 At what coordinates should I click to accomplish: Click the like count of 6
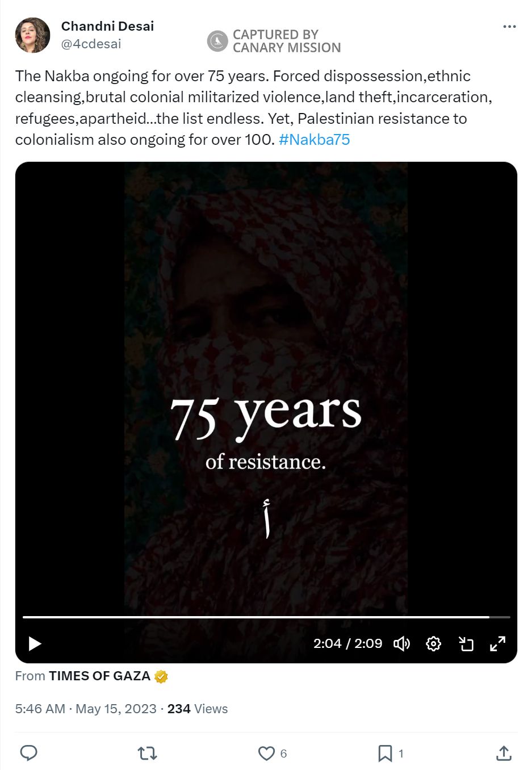(283, 754)
